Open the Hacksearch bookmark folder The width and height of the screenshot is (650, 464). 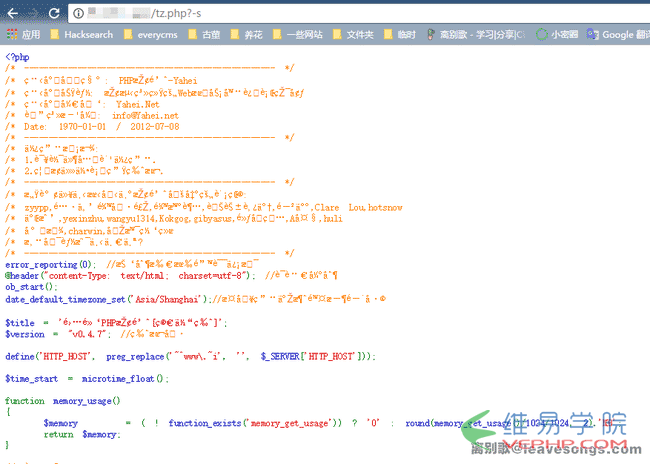click(82, 34)
